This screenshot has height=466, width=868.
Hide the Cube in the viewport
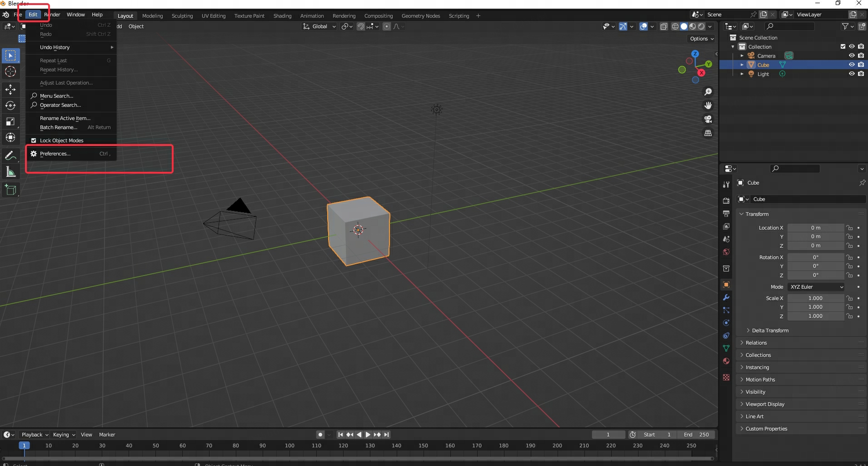pyautogui.click(x=852, y=65)
